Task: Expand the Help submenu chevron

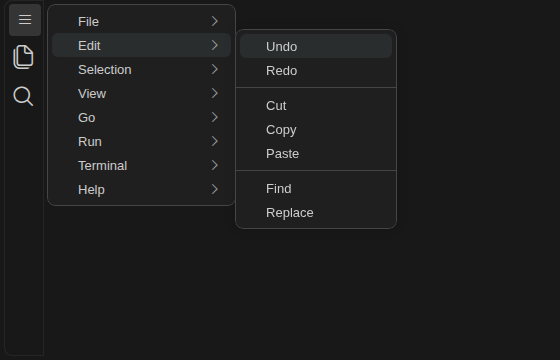Action: tap(215, 189)
